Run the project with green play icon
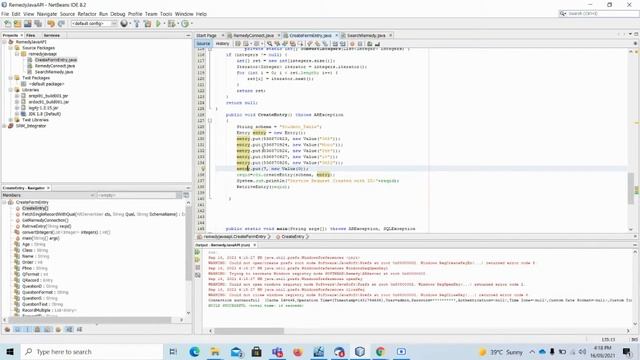This screenshot has width=640, height=360. [x=158, y=24]
